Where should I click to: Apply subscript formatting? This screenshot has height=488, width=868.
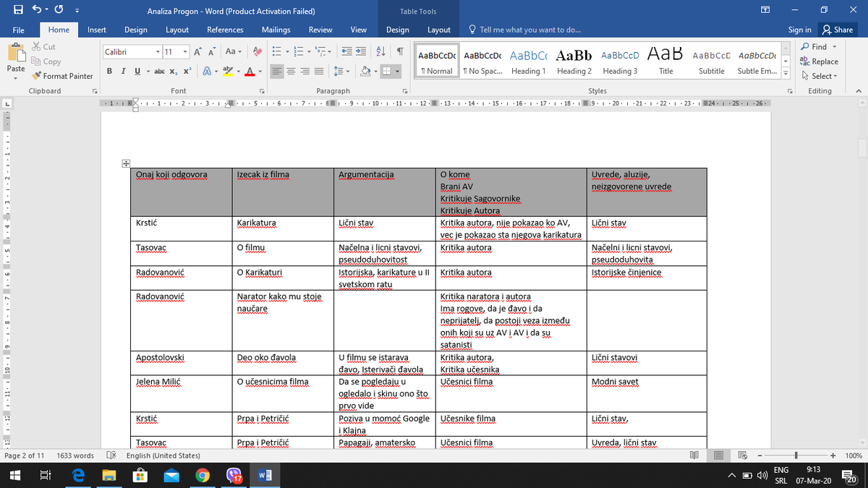(173, 71)
